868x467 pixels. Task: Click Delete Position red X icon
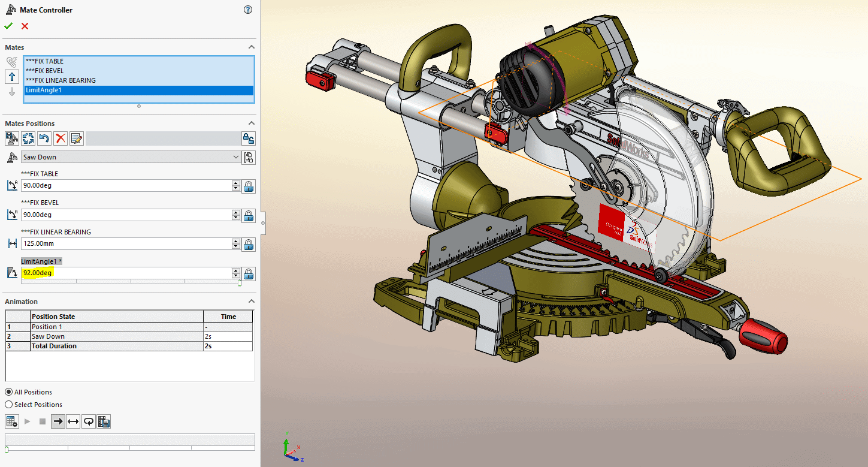tap(60, 138)
